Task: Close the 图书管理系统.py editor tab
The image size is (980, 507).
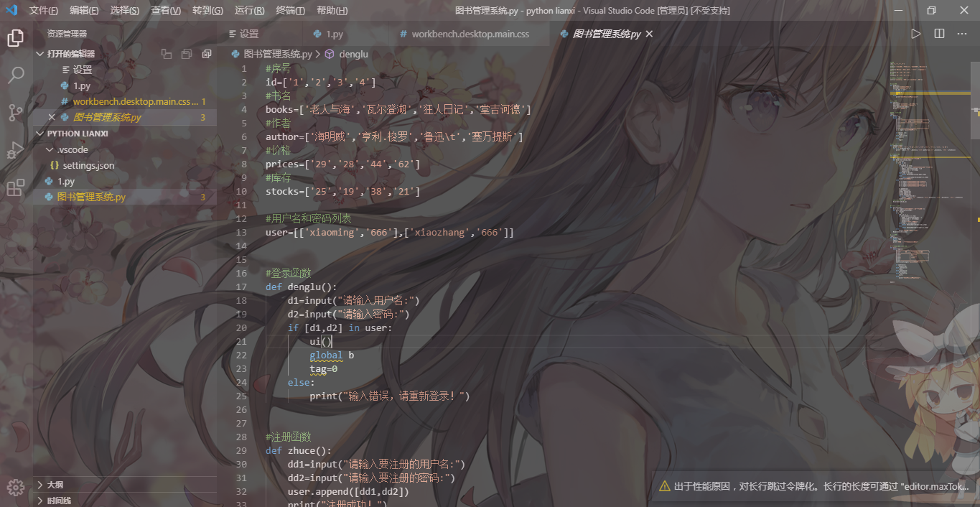Action: [x=649, y=34]
